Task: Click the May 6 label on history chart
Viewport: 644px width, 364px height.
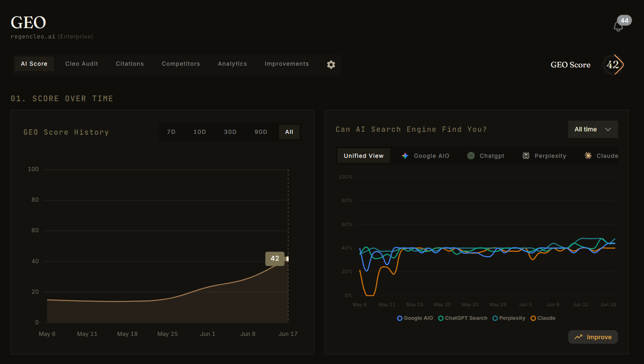Action: [47, 334]
